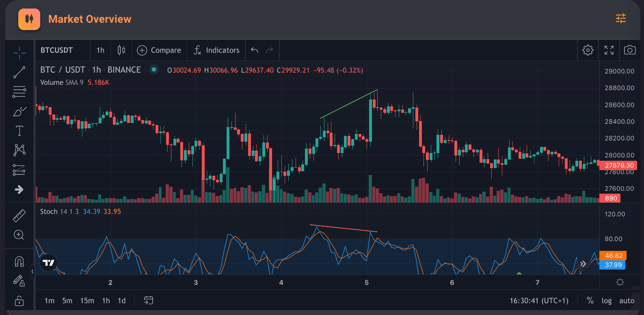The height and width of the screenshot is (315, 644).
Task: Switch to the 15m timeframe
Action: 87,301
